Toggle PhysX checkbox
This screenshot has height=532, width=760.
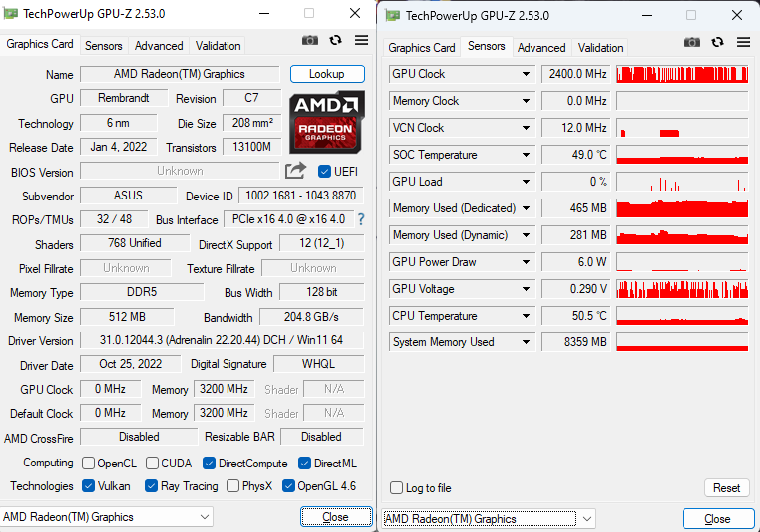pos(233,486)
